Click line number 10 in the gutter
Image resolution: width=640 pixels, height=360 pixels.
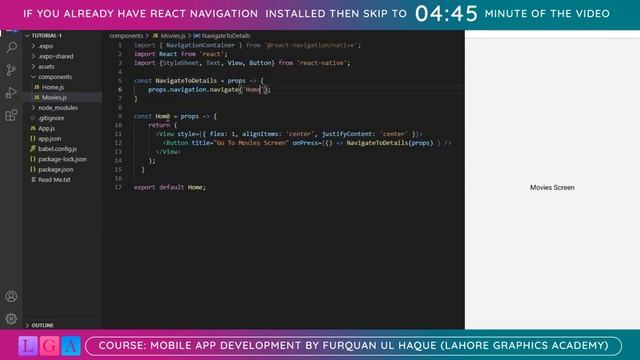(x=118, y=125)
